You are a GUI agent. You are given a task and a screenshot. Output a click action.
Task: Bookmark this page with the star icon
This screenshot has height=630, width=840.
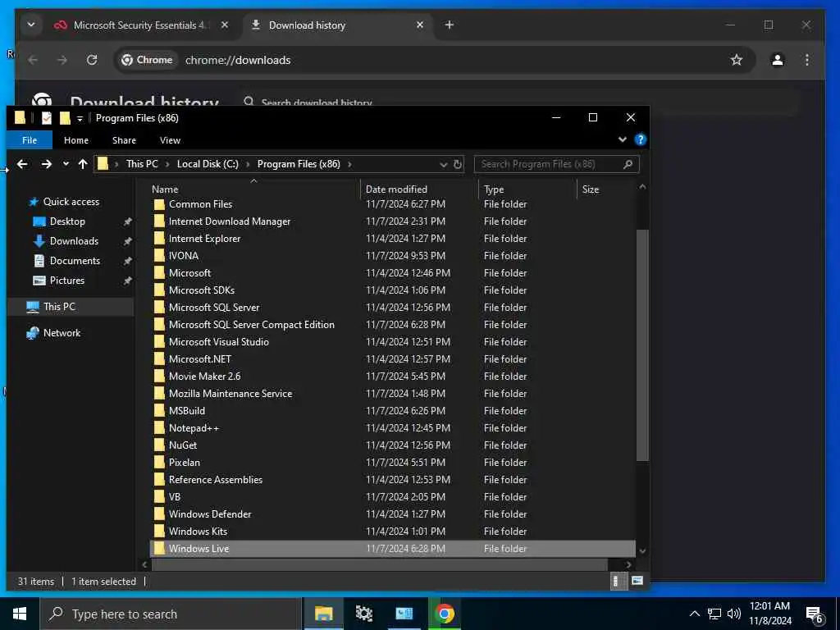[737, 60]
